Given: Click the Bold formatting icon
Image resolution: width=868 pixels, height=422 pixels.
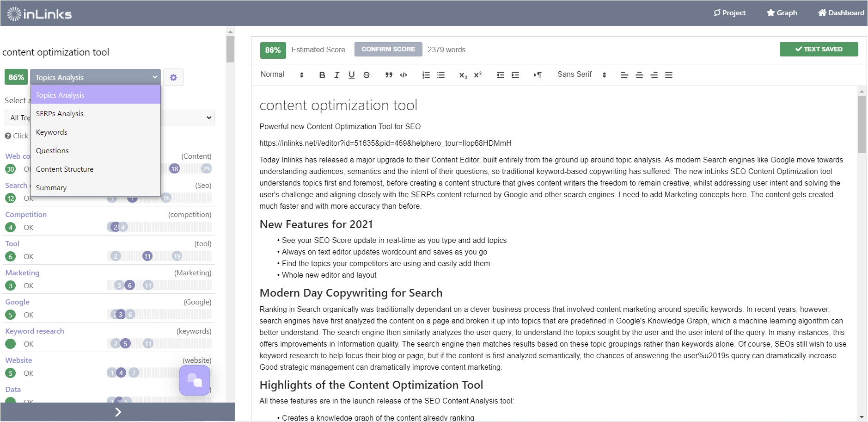Looking at the screenshot, I should pos(322,75).
